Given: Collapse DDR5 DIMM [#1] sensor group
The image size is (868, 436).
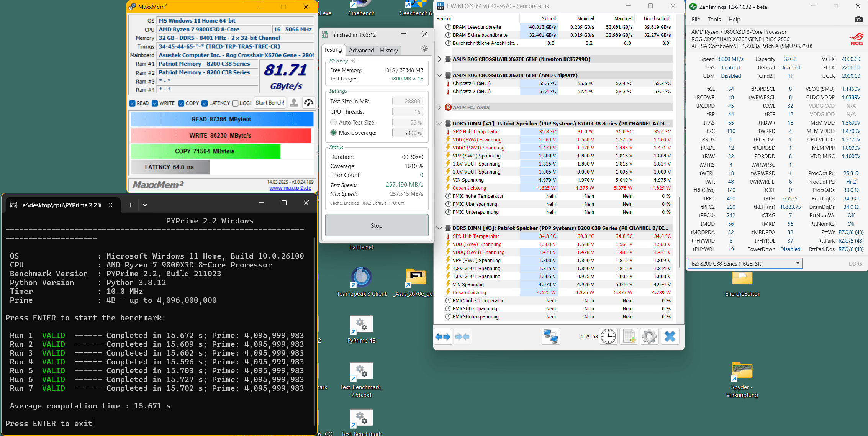Looking at the screenshot, I should pyautogui.click(x=439, y=123).
